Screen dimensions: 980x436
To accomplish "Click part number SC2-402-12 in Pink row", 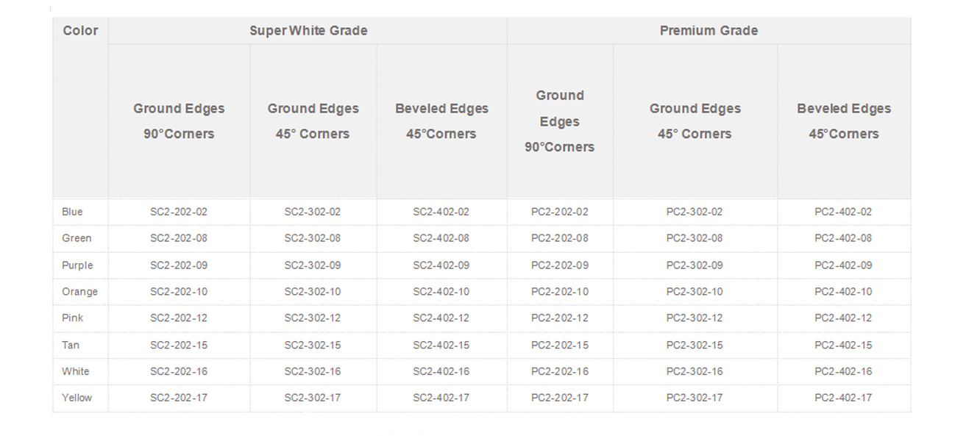I will [441, 318].
